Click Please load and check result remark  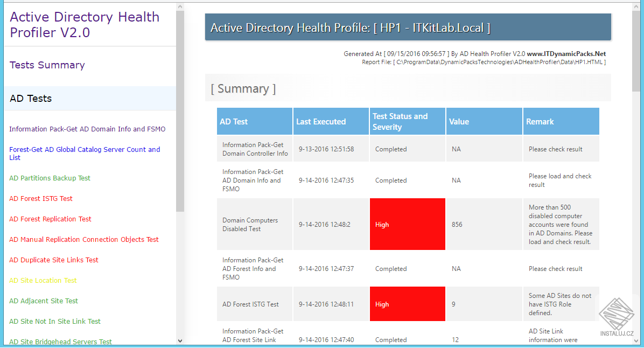point(561,180)
